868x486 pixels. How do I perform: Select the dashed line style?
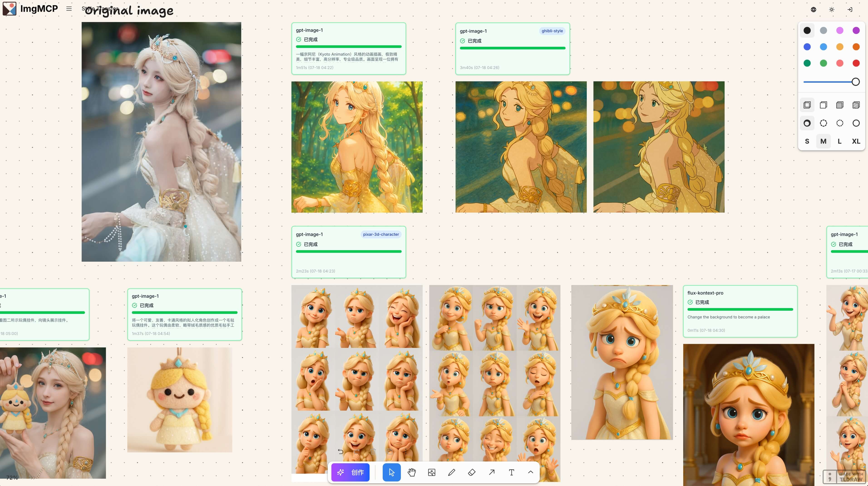pos(823,123)
